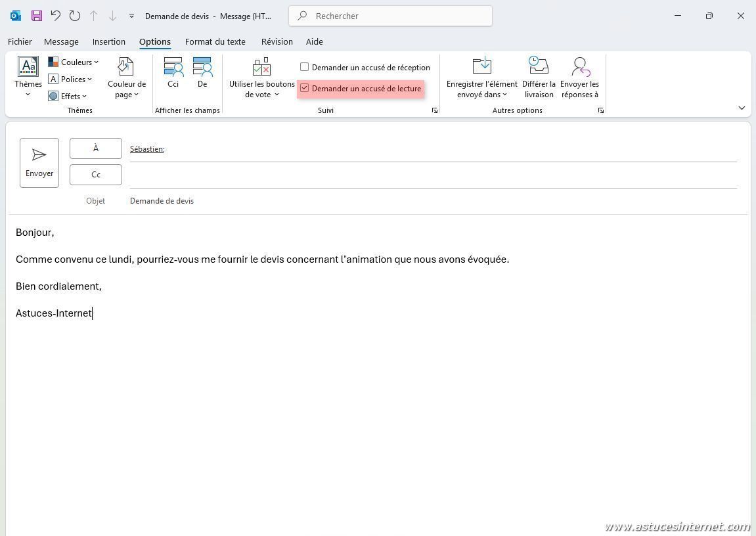This screenshot has height=536, width=756.
Task: Open the Effets dropdown
Action: [x=68, y=97]
